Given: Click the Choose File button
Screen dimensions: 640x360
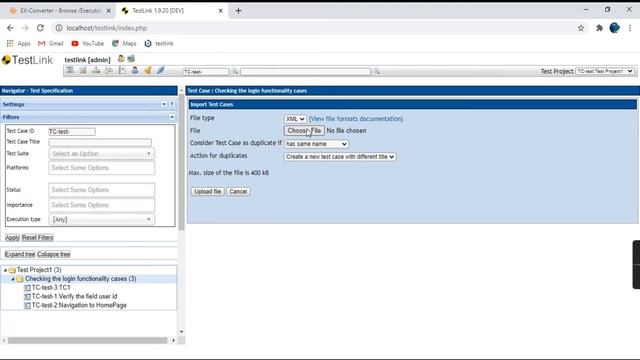Looking at the screenshot, I should [304, 131].
